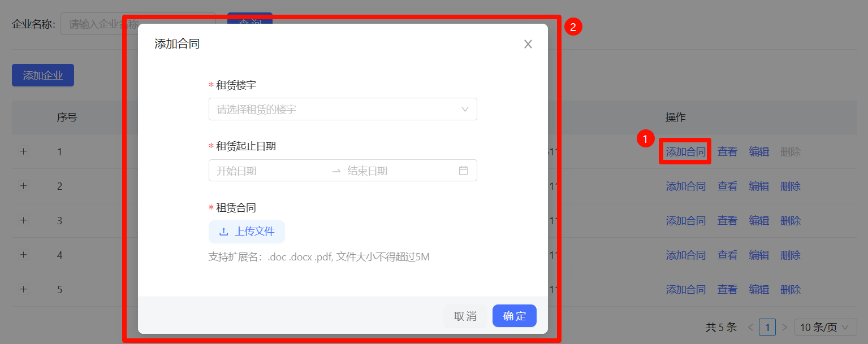Expand row 3 with plus icon
Image resolution: width=868 pixels, height=344 pixels.
[x=23, y=220]
